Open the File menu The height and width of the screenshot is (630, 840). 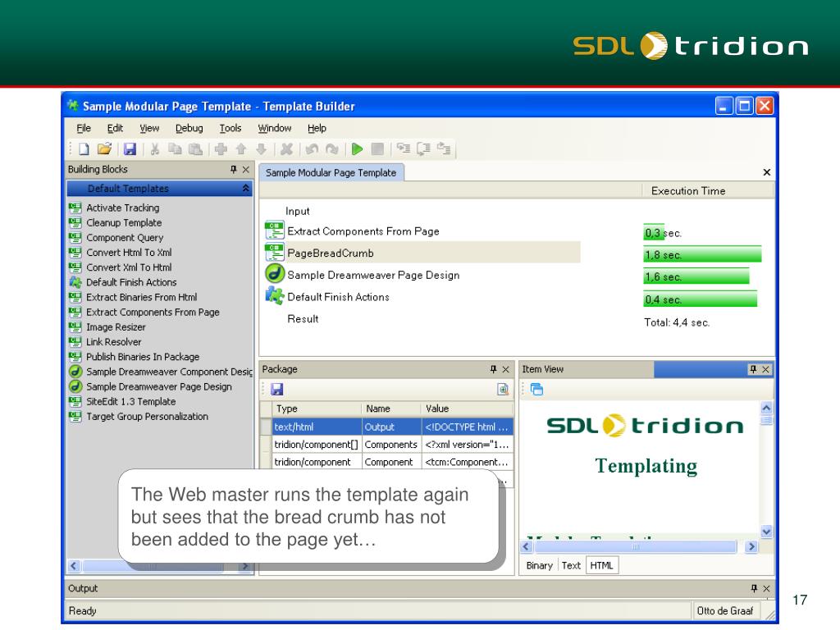point(84,128)
